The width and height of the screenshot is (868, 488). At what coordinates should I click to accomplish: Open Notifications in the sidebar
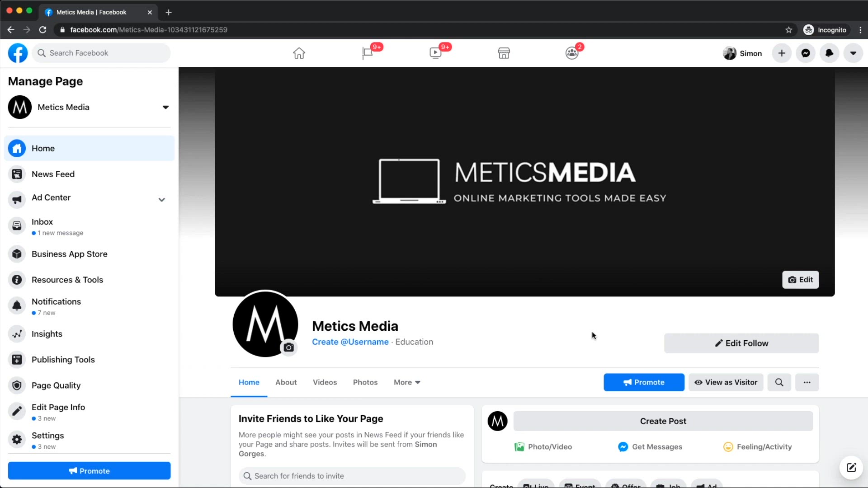(x=89, y=306)
